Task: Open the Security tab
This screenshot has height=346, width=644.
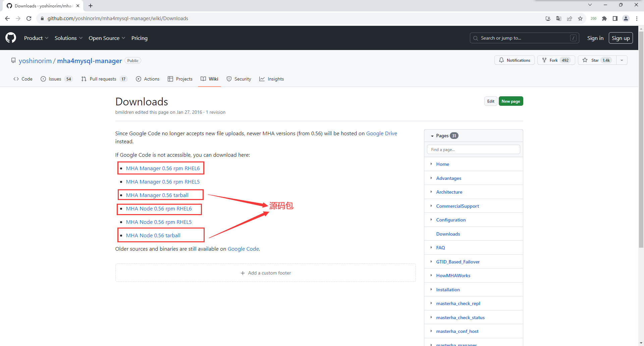Action: point(239,79)
